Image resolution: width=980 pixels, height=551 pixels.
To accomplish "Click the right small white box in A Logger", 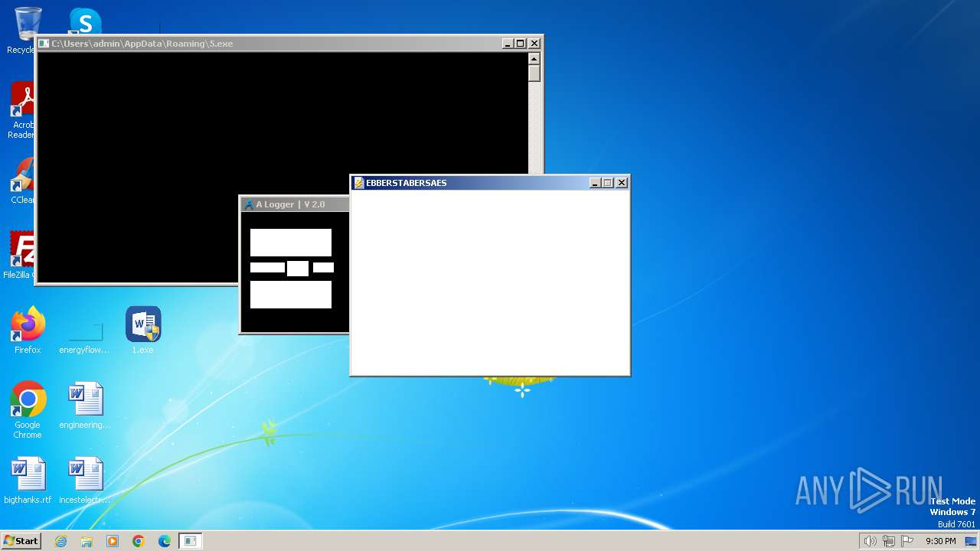I will click(x=323, y=268).
